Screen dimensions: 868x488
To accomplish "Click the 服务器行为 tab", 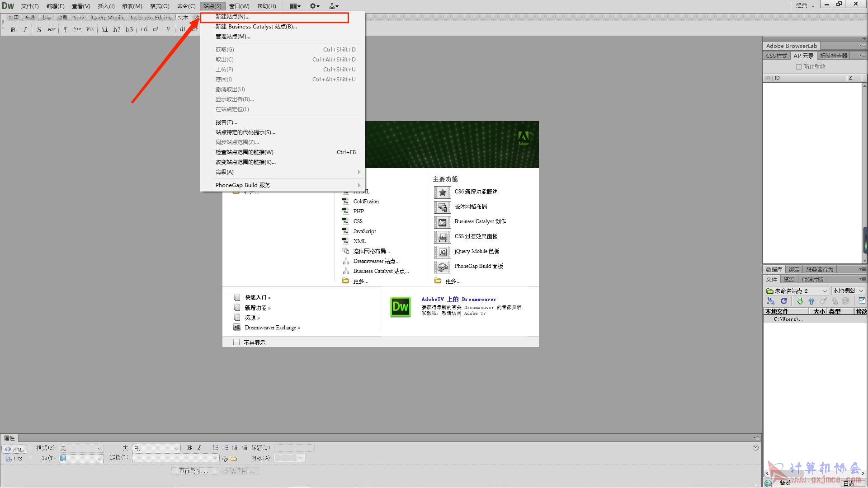I will [819, 269].
